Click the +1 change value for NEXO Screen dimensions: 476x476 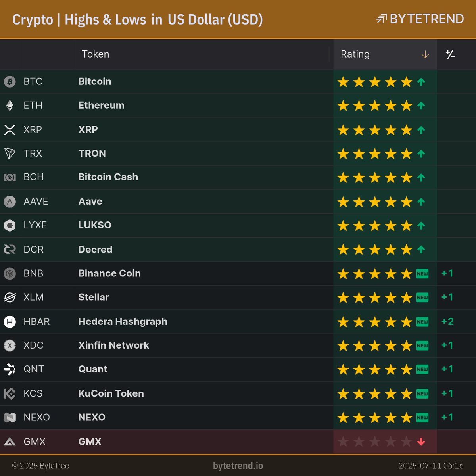(447, 417)
